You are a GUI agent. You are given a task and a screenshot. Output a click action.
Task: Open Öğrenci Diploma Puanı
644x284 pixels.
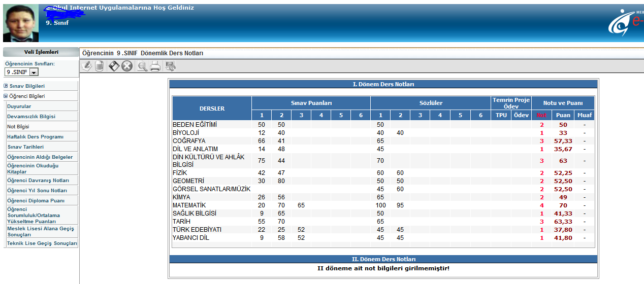tap(36, 200)
